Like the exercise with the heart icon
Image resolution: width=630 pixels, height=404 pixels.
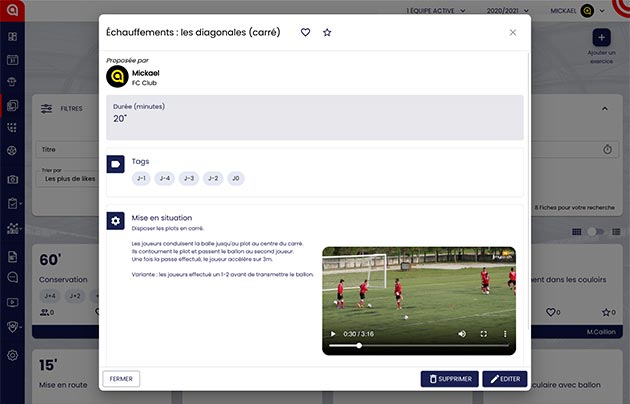(306, 32)
